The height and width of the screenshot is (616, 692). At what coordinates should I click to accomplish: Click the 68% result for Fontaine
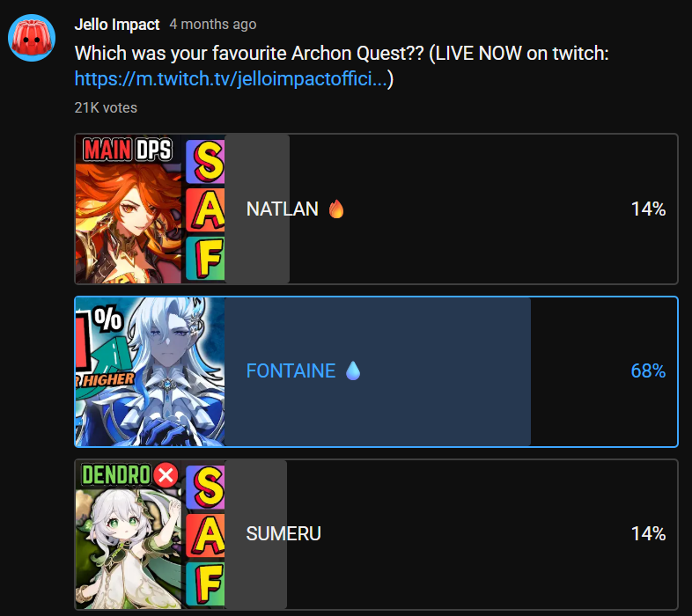648,370
